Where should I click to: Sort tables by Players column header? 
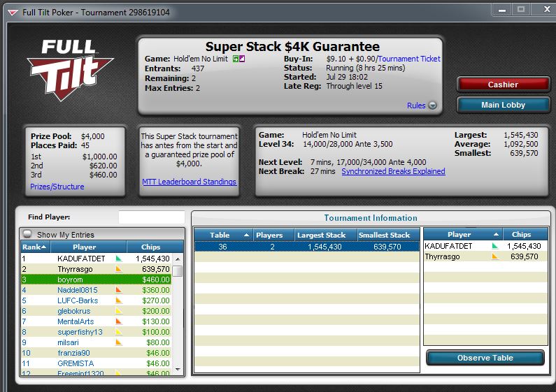click(273, 235)
